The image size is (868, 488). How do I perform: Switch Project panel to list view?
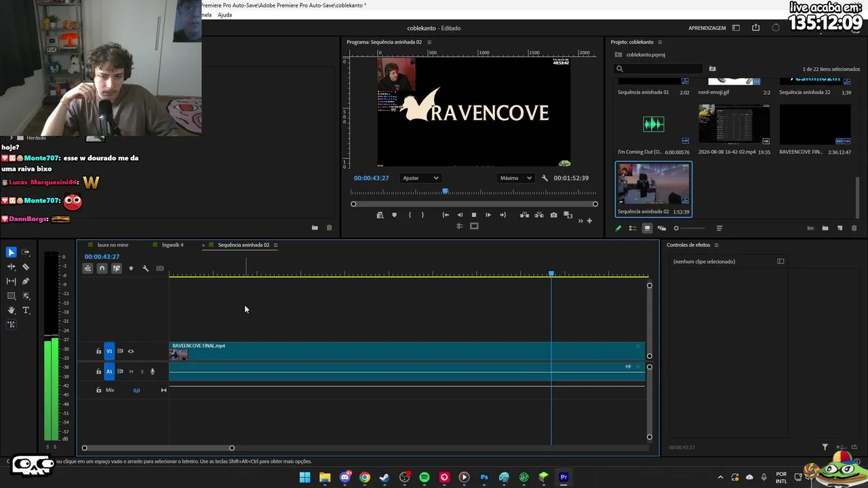coord(633,228)
